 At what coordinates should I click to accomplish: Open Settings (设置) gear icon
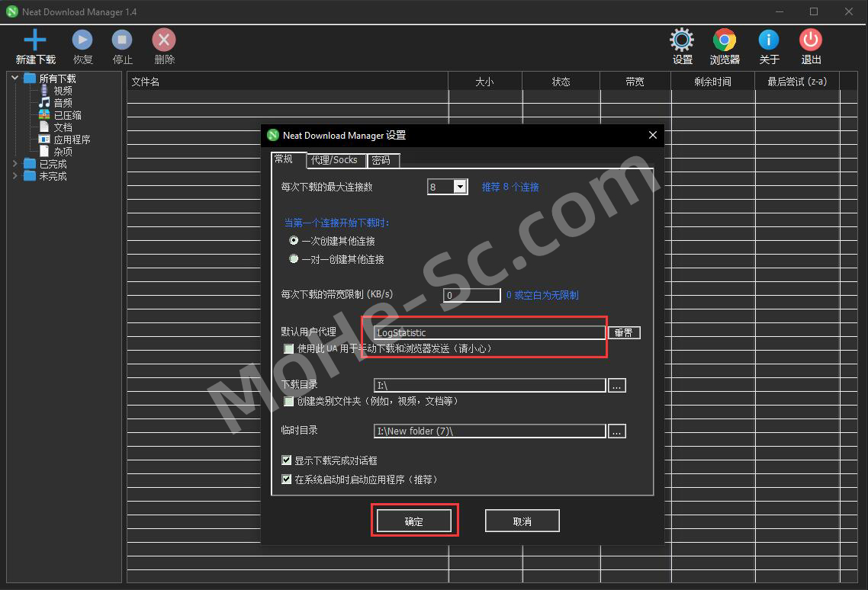(x=681, y=40)
